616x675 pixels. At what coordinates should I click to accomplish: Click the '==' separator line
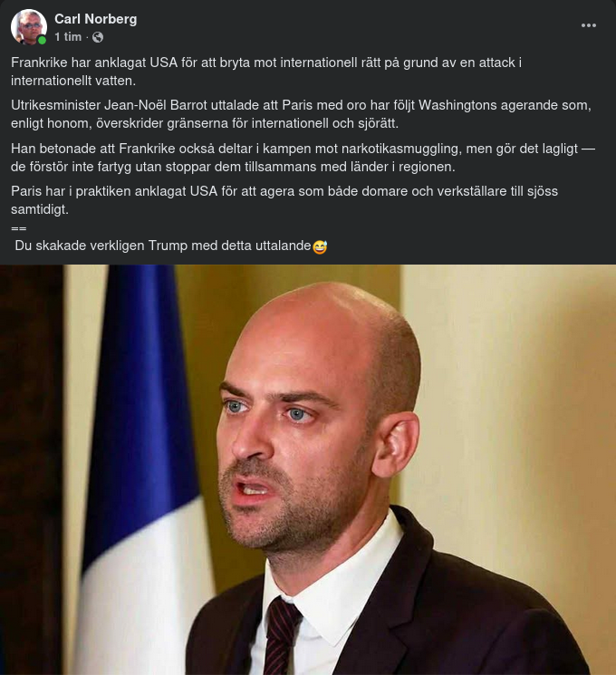(18, 228)
